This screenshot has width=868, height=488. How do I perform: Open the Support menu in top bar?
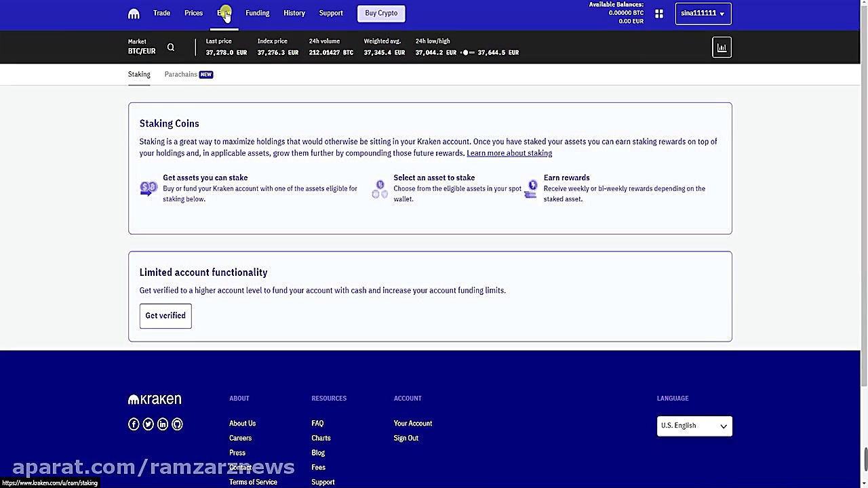click(331, 13)
